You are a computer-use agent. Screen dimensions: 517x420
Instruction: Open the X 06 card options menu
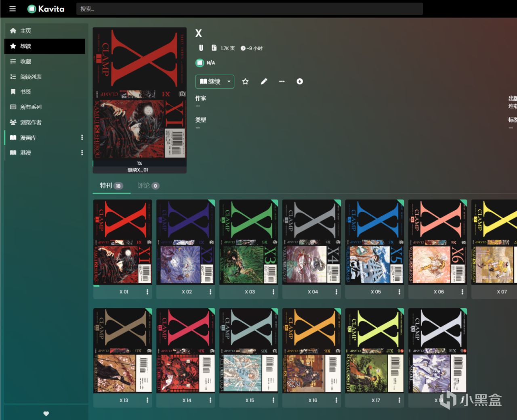click(462, 292)
